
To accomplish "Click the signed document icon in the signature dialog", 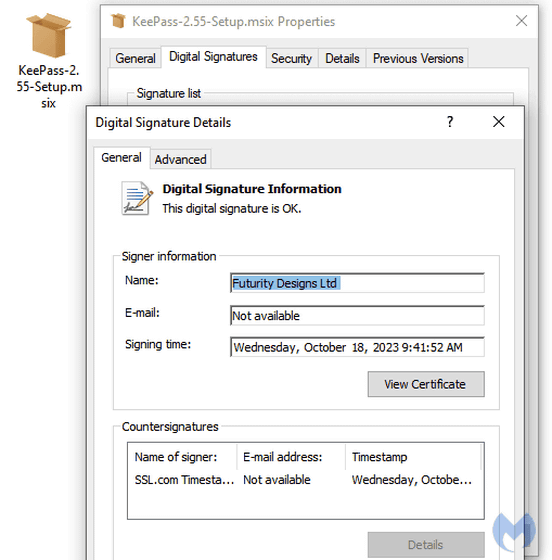I will tap(137, 198).
